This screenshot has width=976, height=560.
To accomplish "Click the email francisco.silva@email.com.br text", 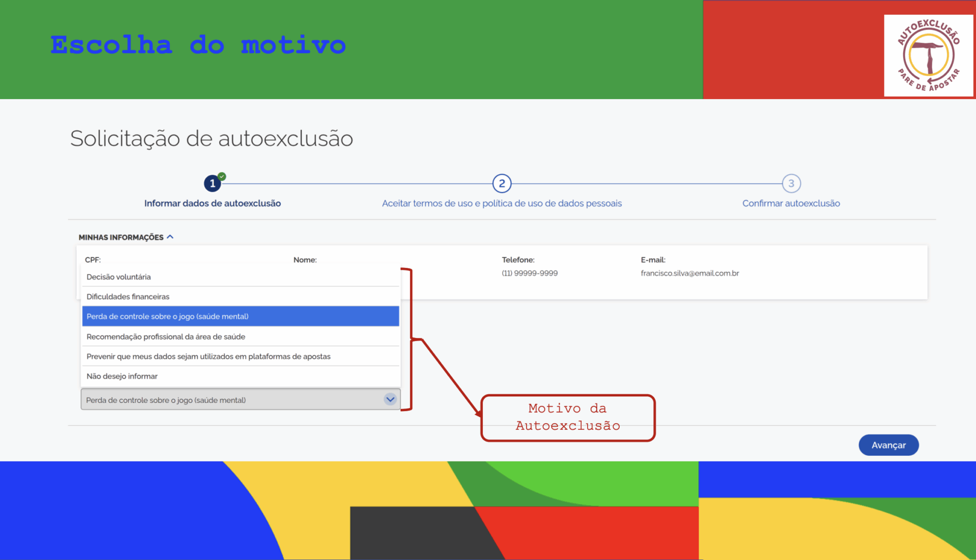I will pos(690,273).
